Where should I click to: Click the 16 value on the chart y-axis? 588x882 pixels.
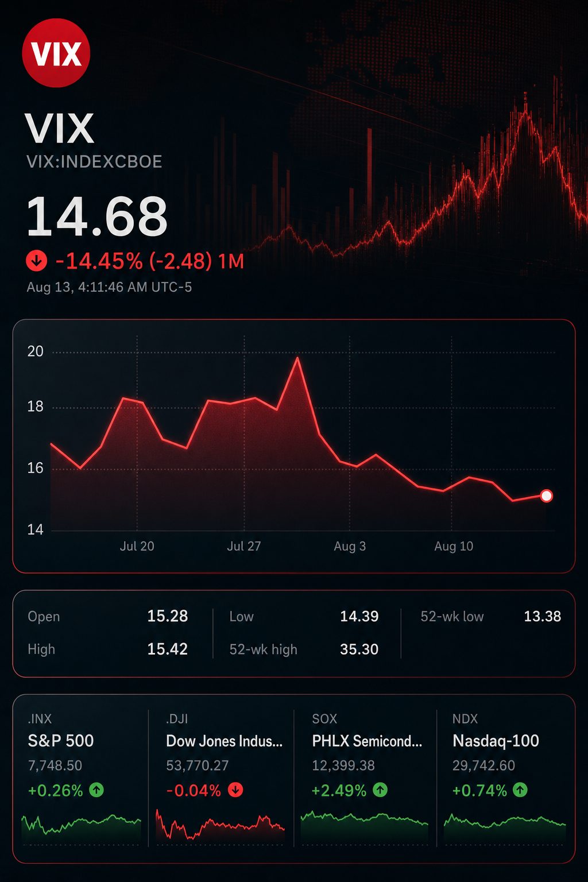click(x=36, y=469)
